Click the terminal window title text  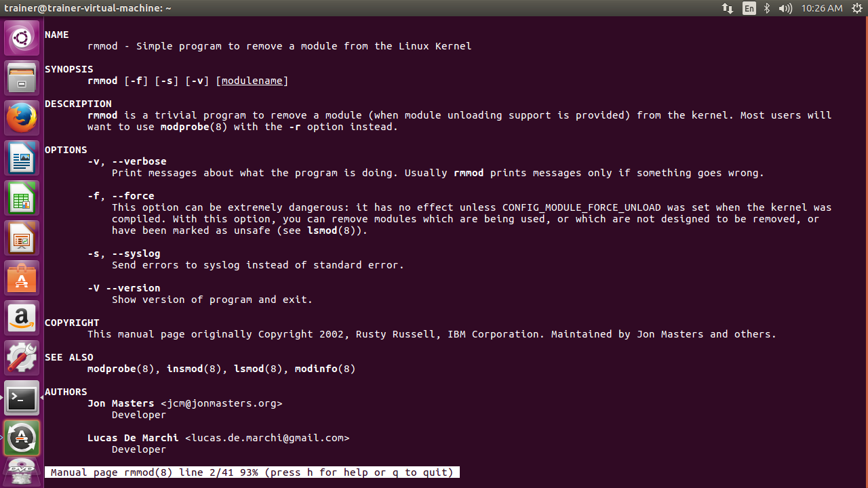click(x=87, y=8)
